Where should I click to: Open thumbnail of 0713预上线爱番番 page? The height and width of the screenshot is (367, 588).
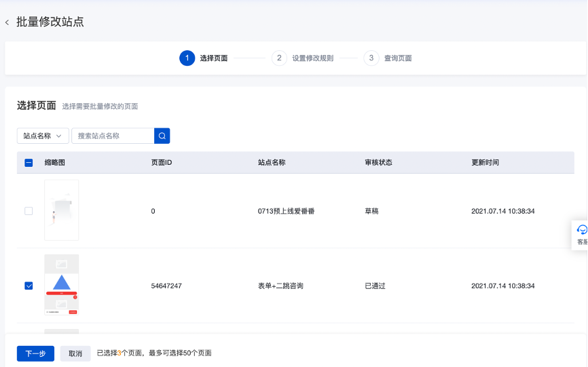pos(61,210)
